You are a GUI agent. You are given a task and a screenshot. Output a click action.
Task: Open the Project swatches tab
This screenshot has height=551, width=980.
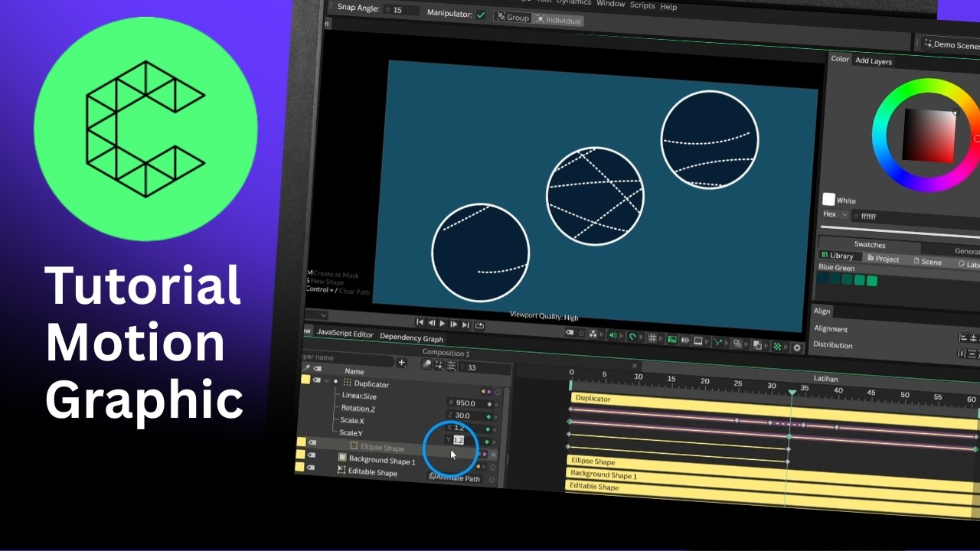click(x=884, y=259)
